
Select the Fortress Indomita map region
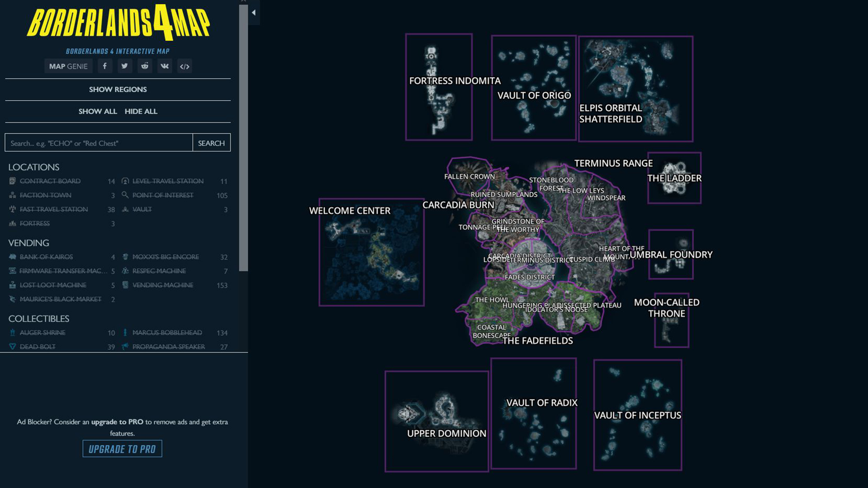(439, 87)
